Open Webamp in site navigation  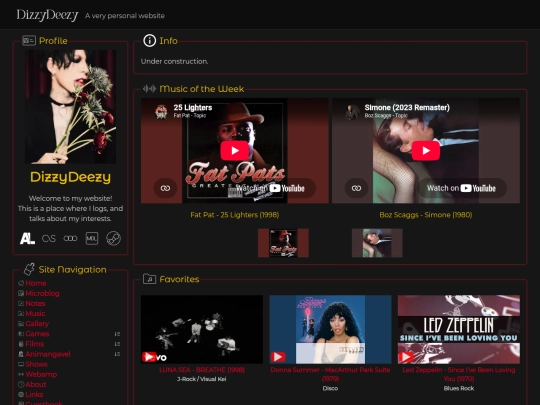(41, 374)
